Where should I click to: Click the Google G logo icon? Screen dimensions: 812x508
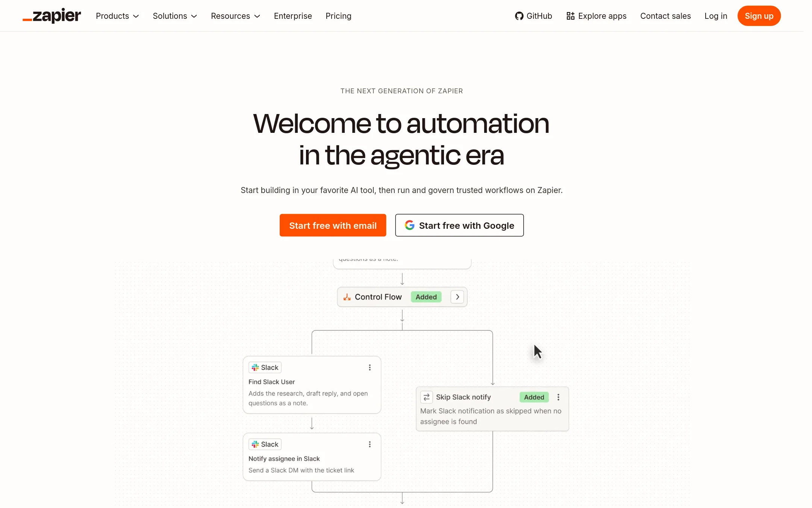click(409, 225)
